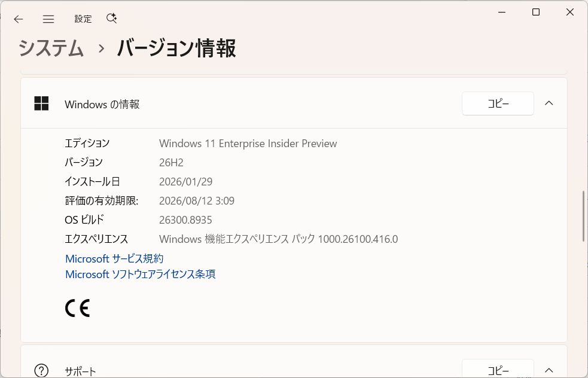Select the OS build 26300.8935
This screenshot has height=378, width=588.
(x=185, y=220)
